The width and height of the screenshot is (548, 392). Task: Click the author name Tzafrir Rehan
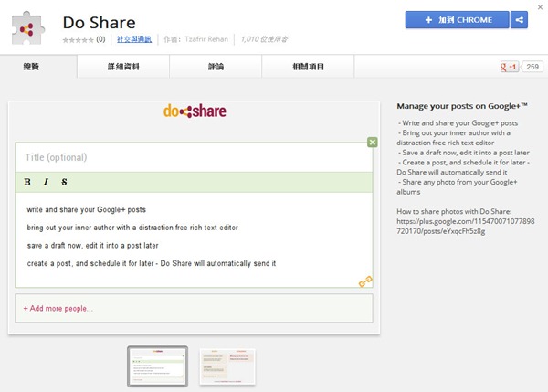point(206,39)
